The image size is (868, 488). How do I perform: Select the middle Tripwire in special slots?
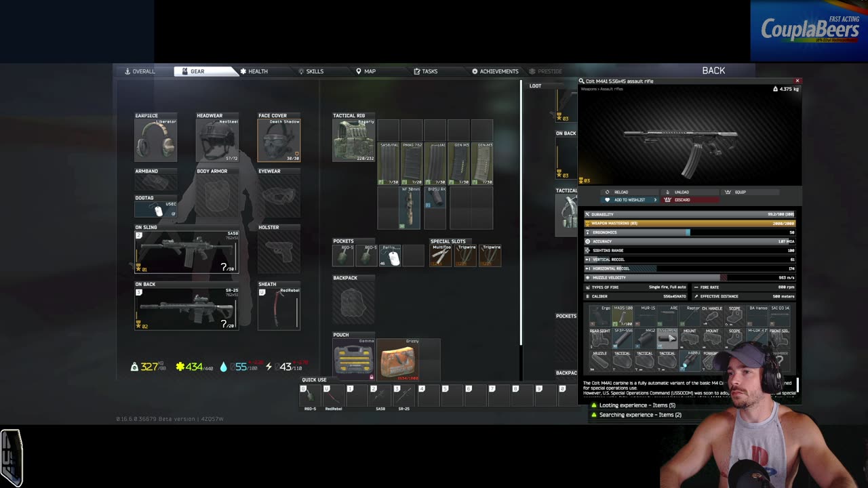pyautogui.click(x=466, y=256)
